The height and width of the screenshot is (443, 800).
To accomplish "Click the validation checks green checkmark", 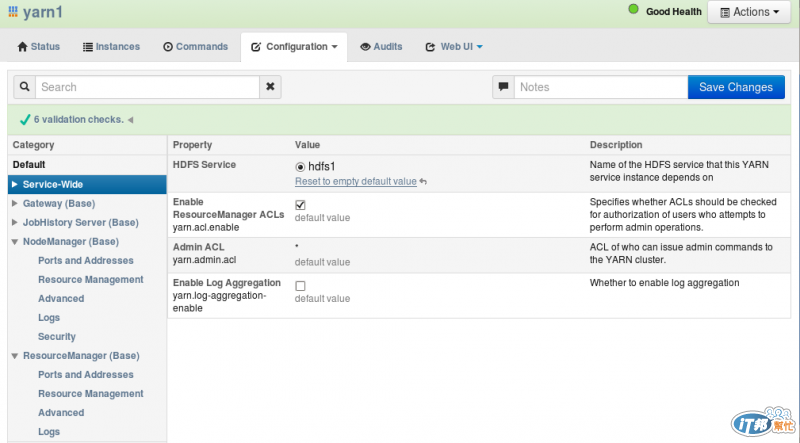I will (24, 120).
